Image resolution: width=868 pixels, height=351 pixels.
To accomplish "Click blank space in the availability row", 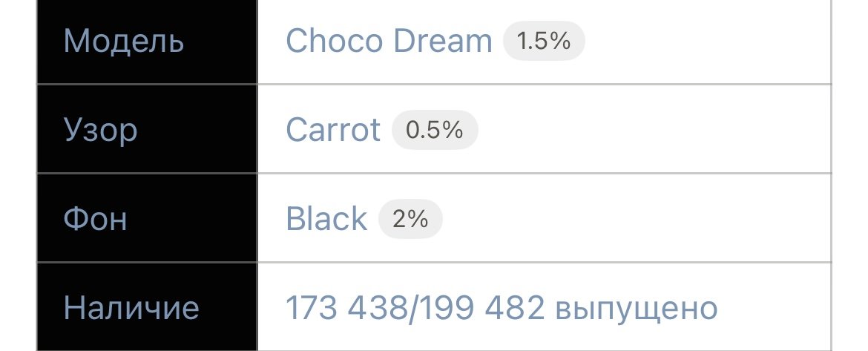I will 775,308.
